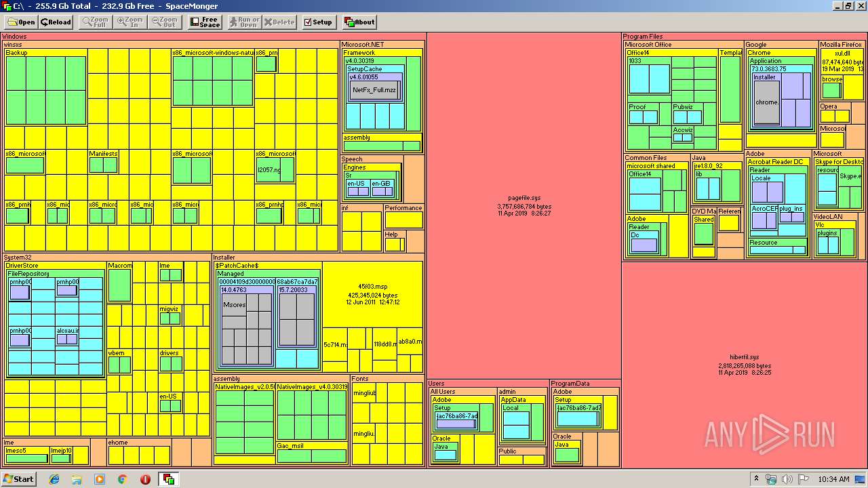
Task: Click the VideoLAN folder label
Action: 828,217
